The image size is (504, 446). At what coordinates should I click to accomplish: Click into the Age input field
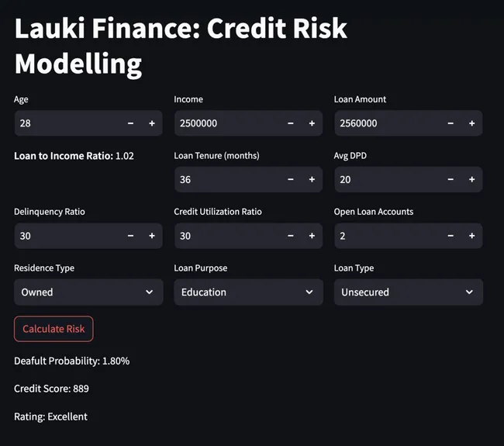(x=66, y=123)
